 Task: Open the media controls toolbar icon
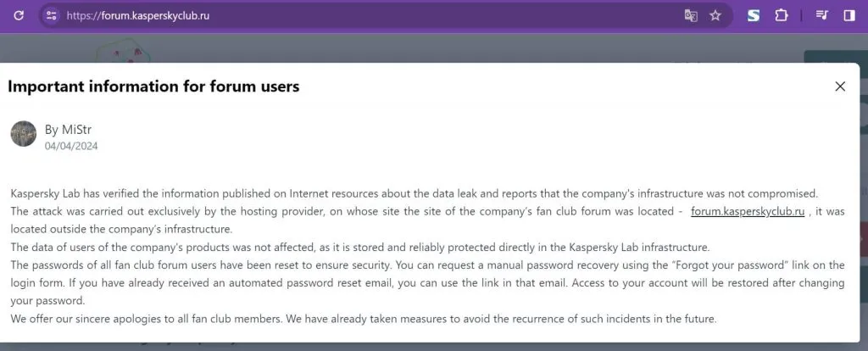tap(821, 15)
